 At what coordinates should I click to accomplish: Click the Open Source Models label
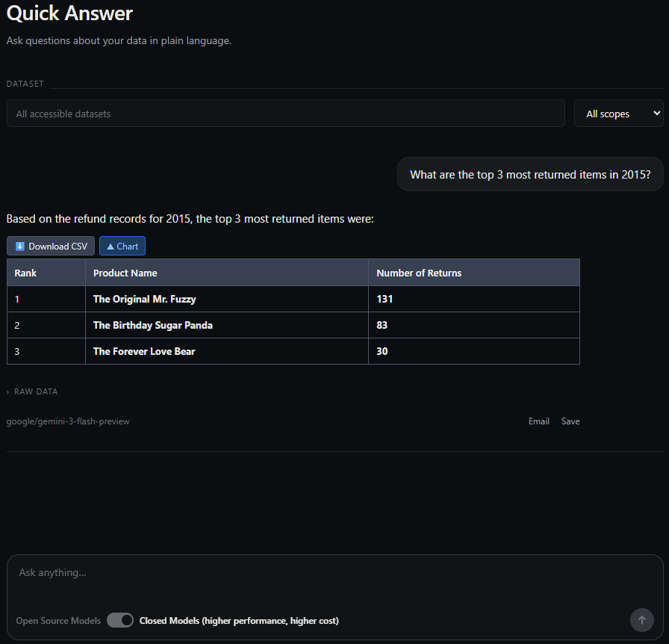click(x=58, y=621)
